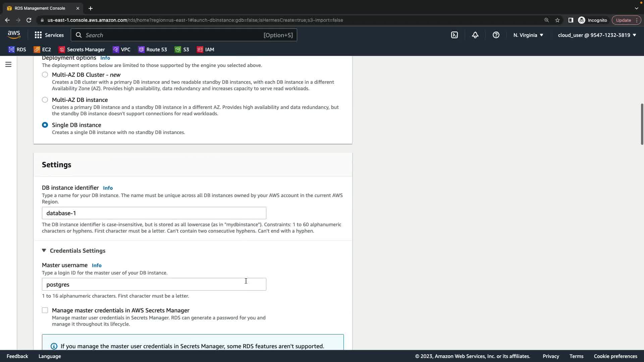The image size is (644, 362).
Task: Select Multi-AZ DB instance radio option
Action: pos(45,100)
